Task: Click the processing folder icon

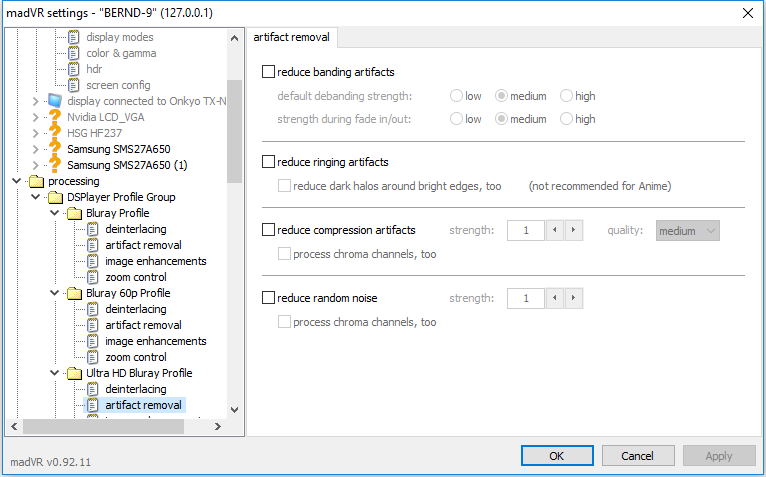Action: tap(36, 181)
